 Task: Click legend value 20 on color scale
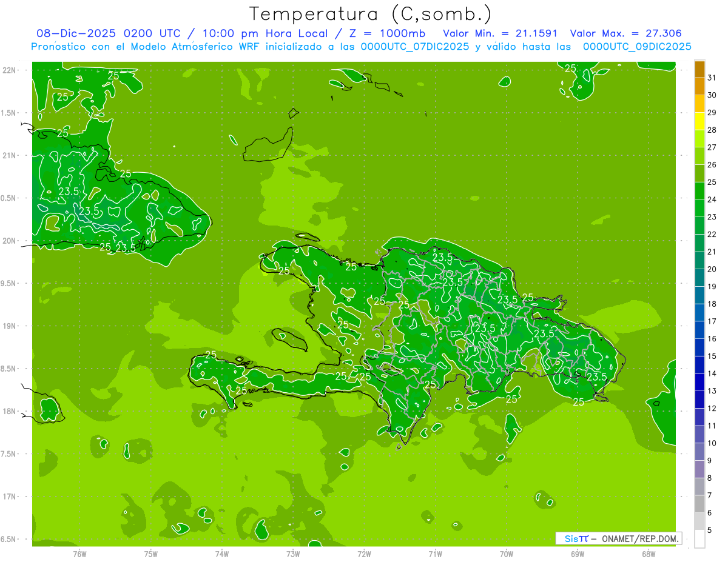712,269
